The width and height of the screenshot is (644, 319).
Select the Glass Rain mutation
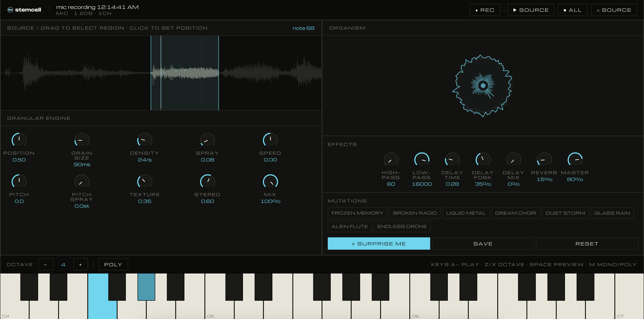[x=612, y=213]
